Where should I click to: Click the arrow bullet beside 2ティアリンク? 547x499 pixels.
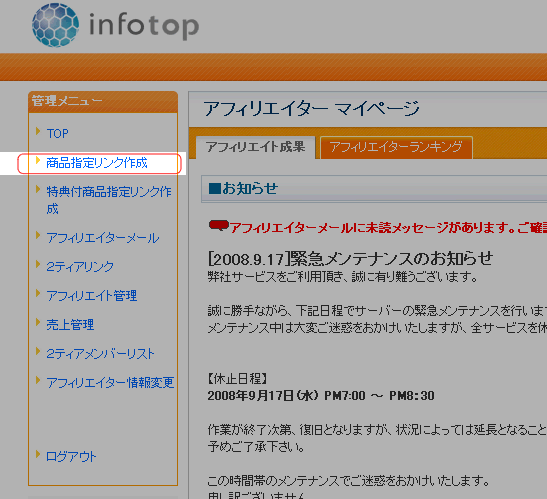coord(38,264)
